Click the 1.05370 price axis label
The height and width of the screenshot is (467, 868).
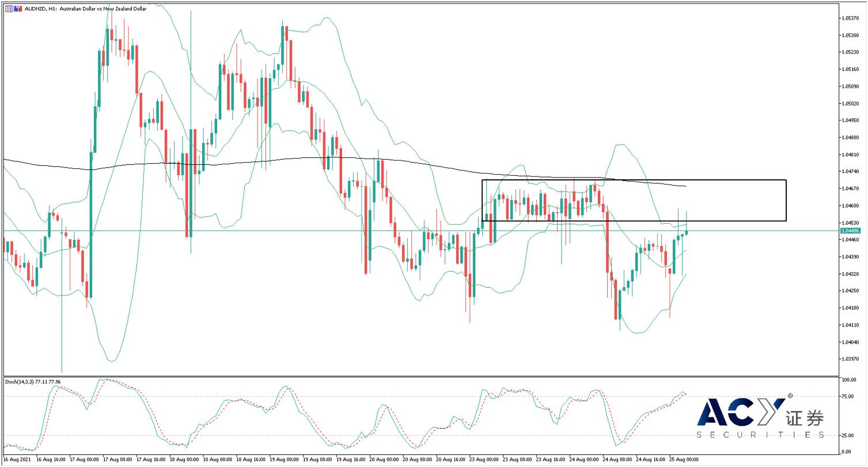pyautogui.click(x=851, y=18)
